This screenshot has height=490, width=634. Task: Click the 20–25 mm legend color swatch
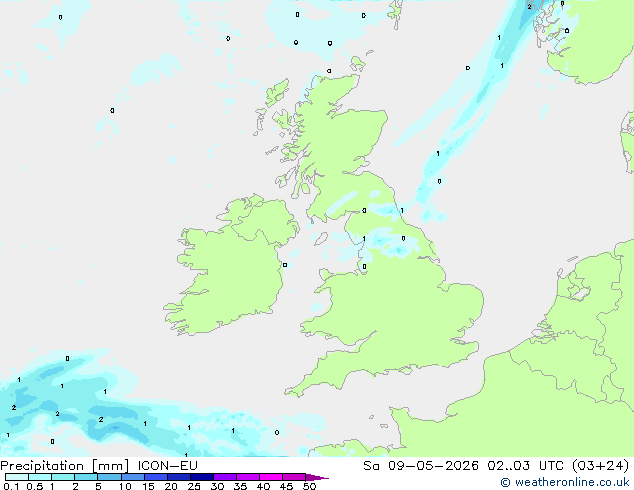179,477
